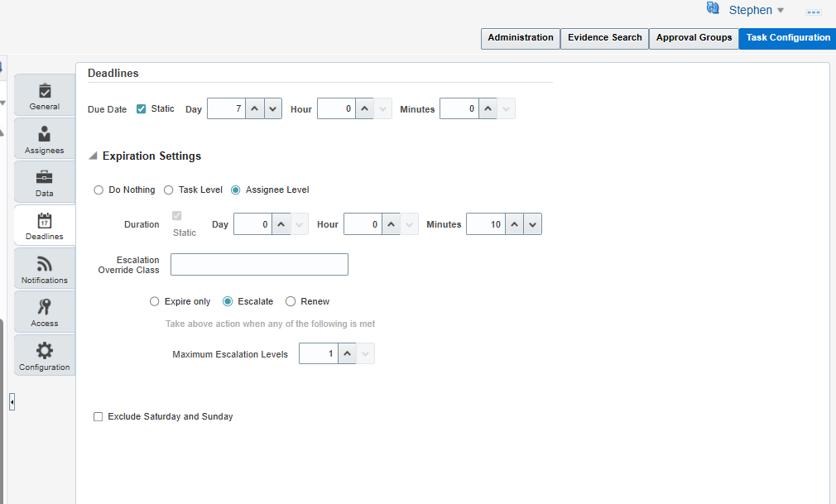
Task: Select the Do Nothing radio option
Action: [x=98, y=190]
